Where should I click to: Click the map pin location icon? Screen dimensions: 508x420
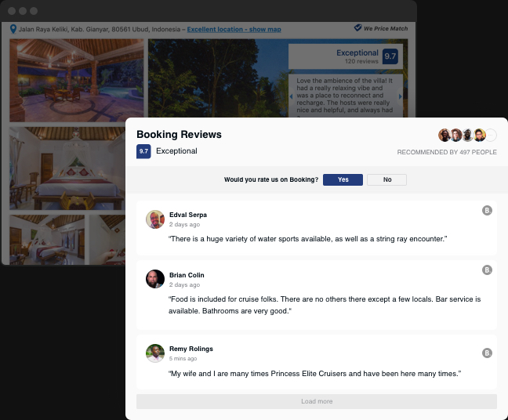point(13,29)
